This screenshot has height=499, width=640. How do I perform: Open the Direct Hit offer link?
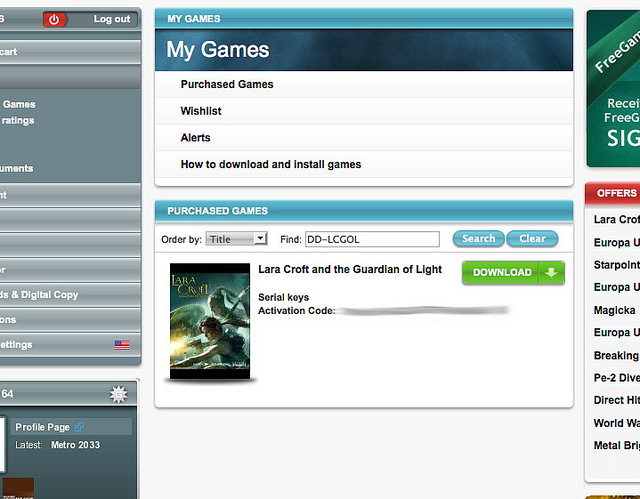617,400
